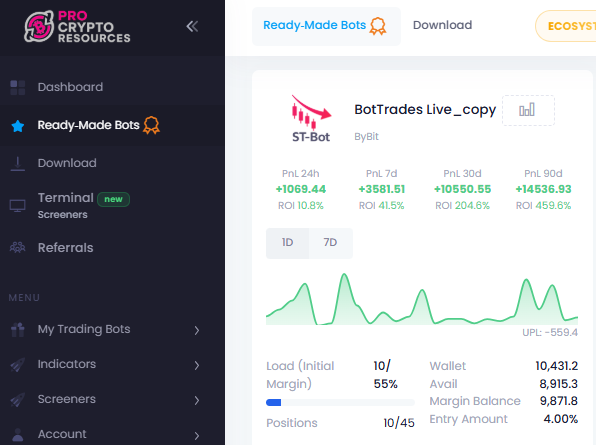This screenshot has height=445, width=596.
Task: Open bot statistics via bar chart icon
Action: 528,110
